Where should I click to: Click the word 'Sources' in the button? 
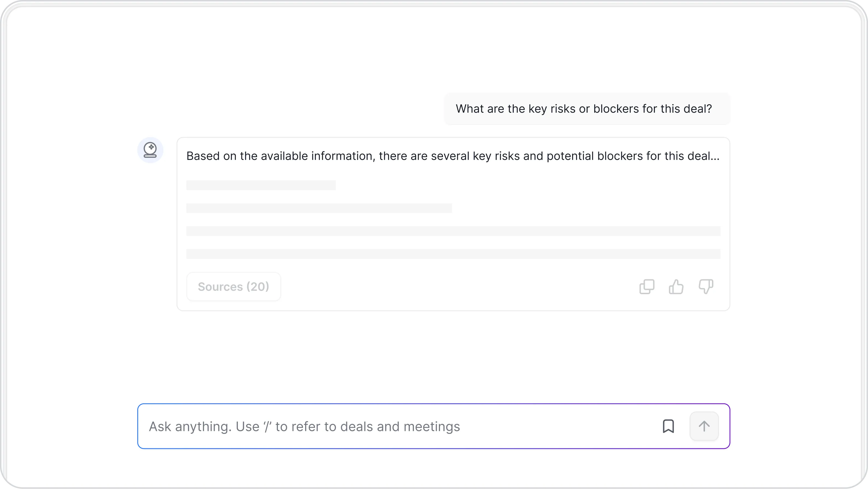(220, 287)
